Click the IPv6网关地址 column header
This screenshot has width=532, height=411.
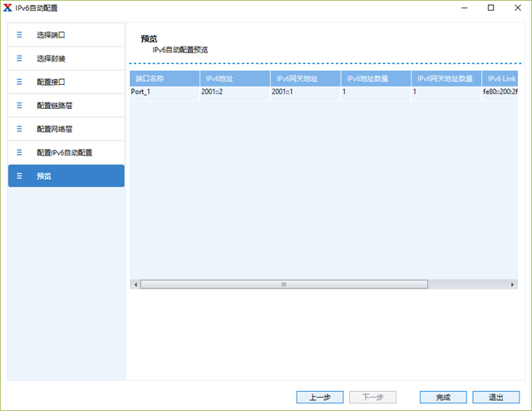(306, 78)
